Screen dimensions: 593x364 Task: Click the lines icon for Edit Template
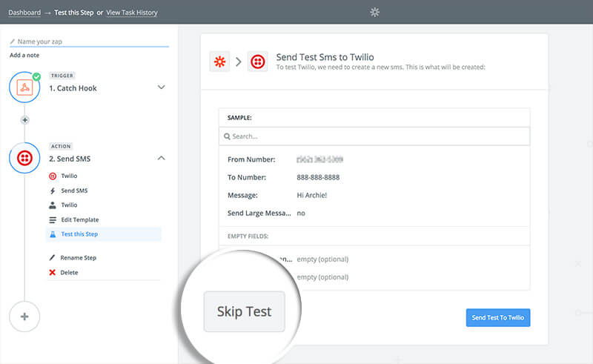point(53,220)
